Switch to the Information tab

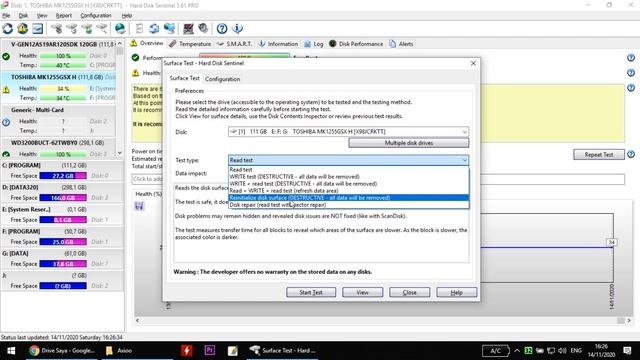click(278, 44)
